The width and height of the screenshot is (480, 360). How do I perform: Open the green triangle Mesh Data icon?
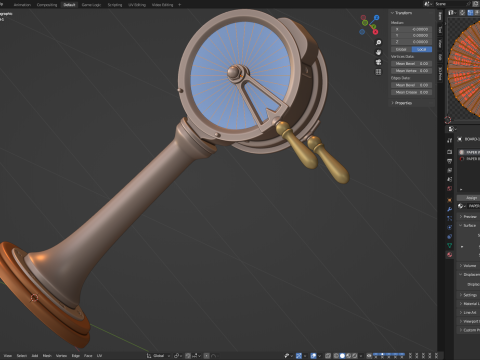pos(450,246)
